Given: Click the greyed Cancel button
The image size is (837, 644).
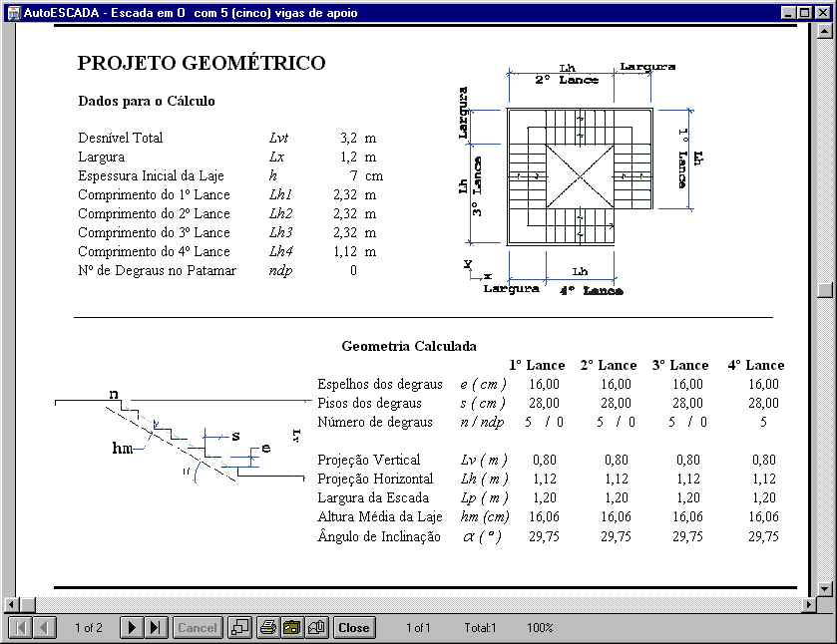Looking at the screenshot, I should pos(198,628).
